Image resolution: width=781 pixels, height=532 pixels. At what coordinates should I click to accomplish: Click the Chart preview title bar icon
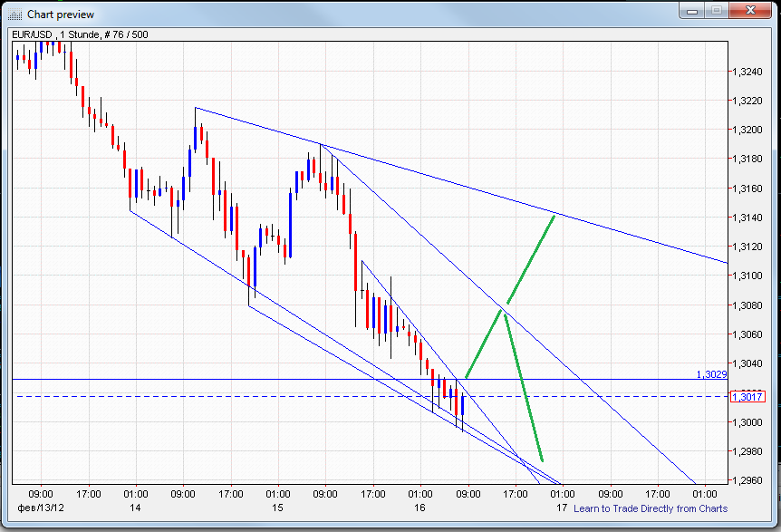click(x=14, y=13)
